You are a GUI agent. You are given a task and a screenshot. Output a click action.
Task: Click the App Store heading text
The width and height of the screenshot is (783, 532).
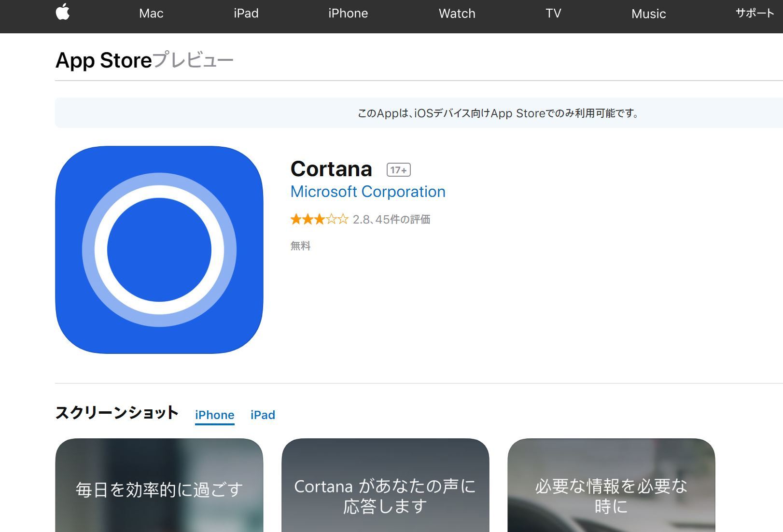point(104,60)
